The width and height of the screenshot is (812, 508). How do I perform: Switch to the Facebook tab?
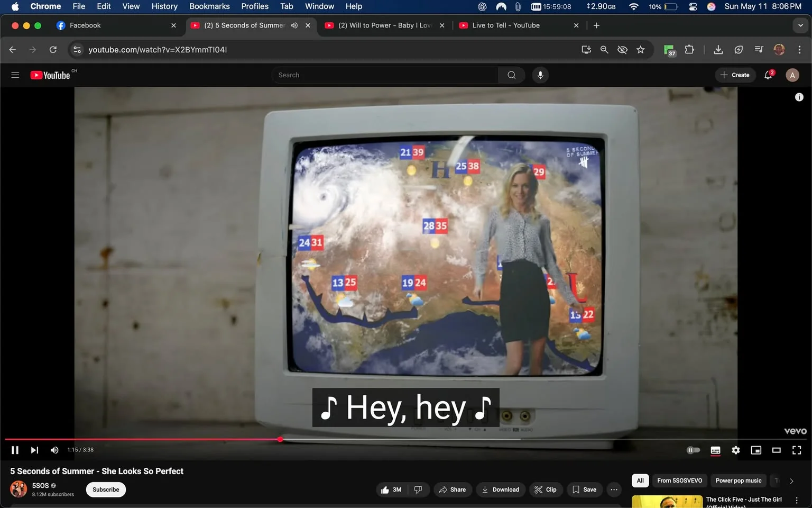click(x=117, y=25)
